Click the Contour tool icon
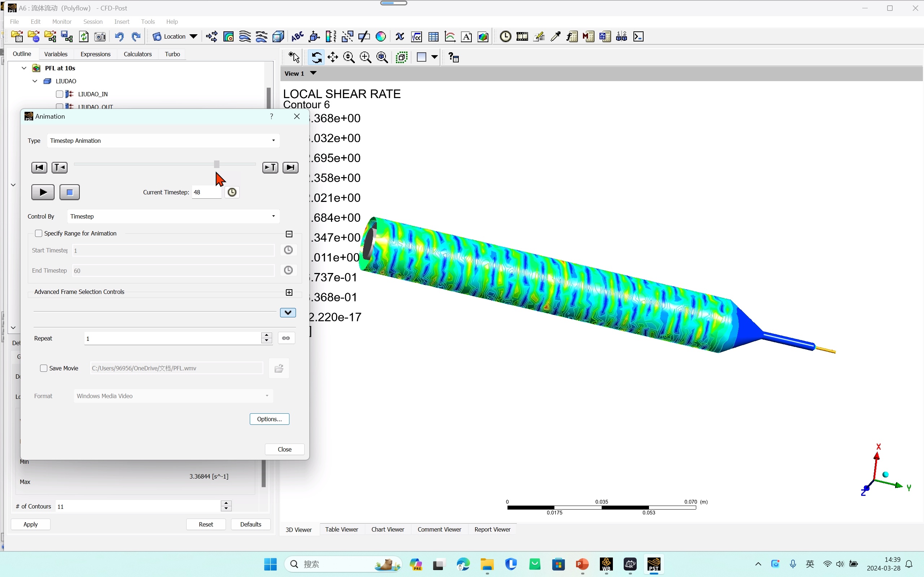 [x=228, y=37]
